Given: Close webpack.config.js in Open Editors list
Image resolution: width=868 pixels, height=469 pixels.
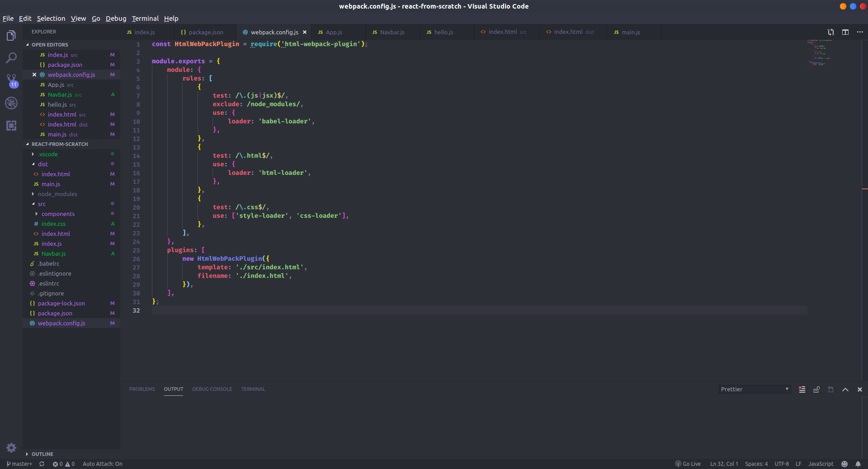Looking at the screenshot, I should 34,75.
